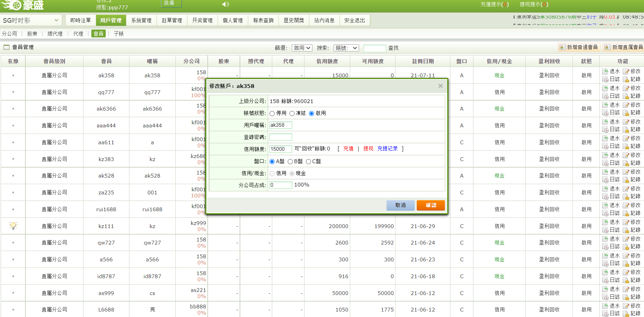Click the lightbulb online icon for kz111

click(x=13, y=226)
